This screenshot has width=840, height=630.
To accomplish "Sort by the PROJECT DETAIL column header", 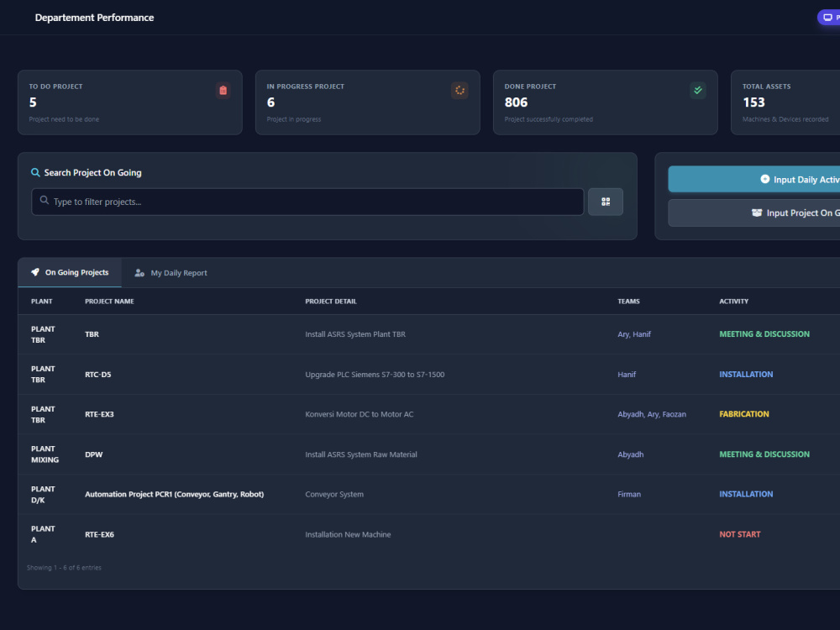I will pyautogui.click(x=330, y=301).
